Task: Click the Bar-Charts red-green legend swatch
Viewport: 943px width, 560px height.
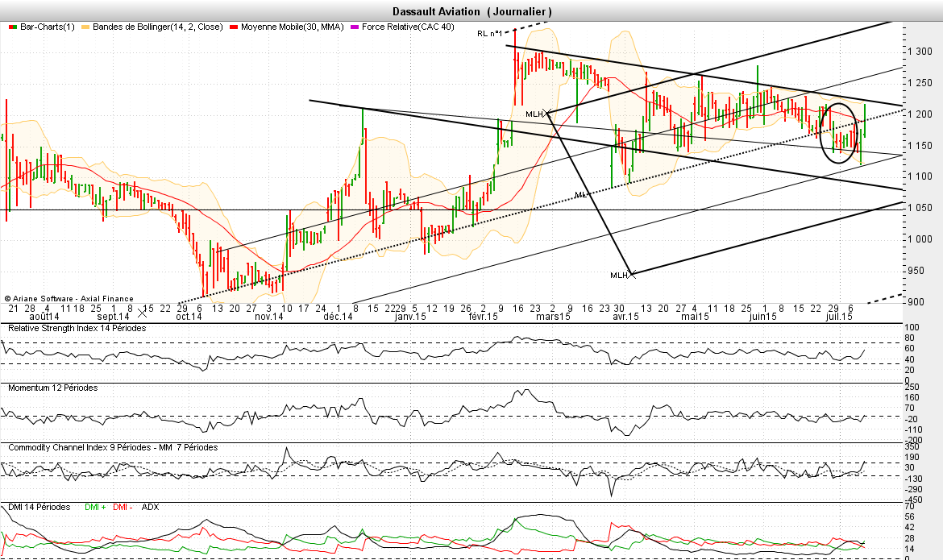Action: 12,27
